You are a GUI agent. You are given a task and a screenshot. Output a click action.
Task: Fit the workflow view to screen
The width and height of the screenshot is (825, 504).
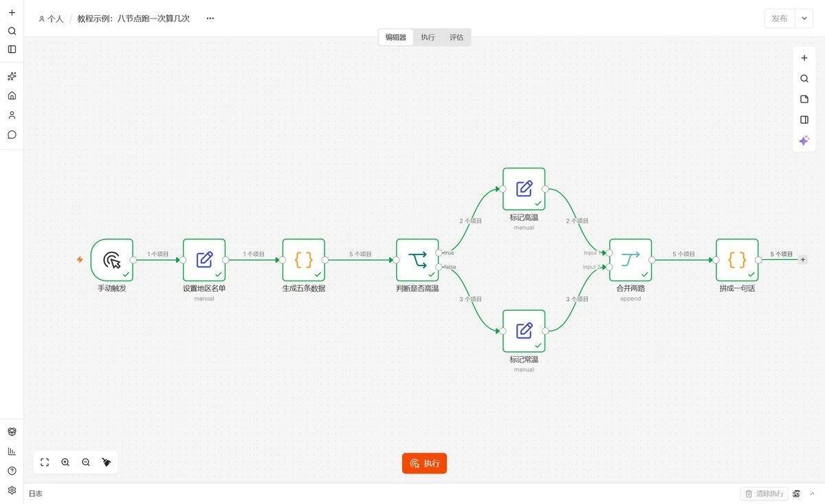coord(45,463)
